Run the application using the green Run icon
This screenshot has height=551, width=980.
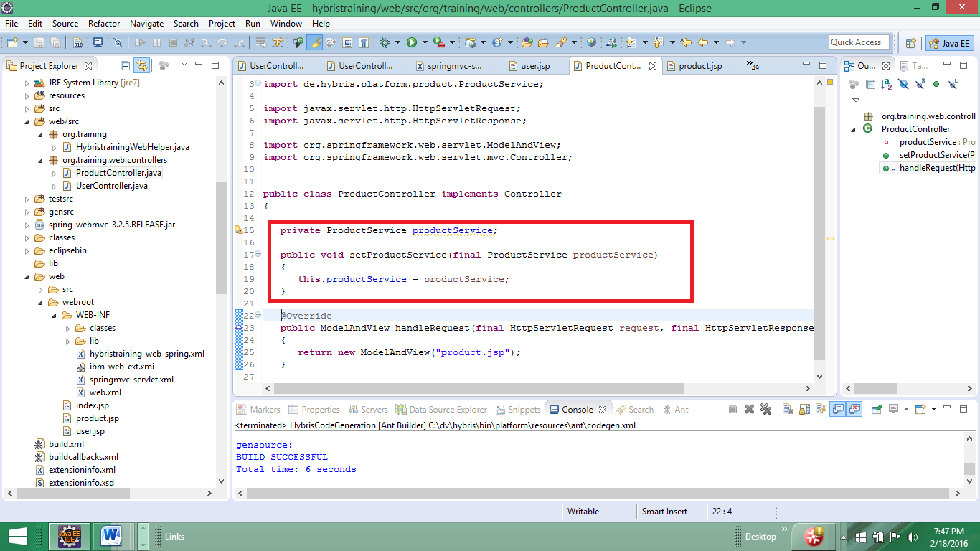(x=413, y=42)
